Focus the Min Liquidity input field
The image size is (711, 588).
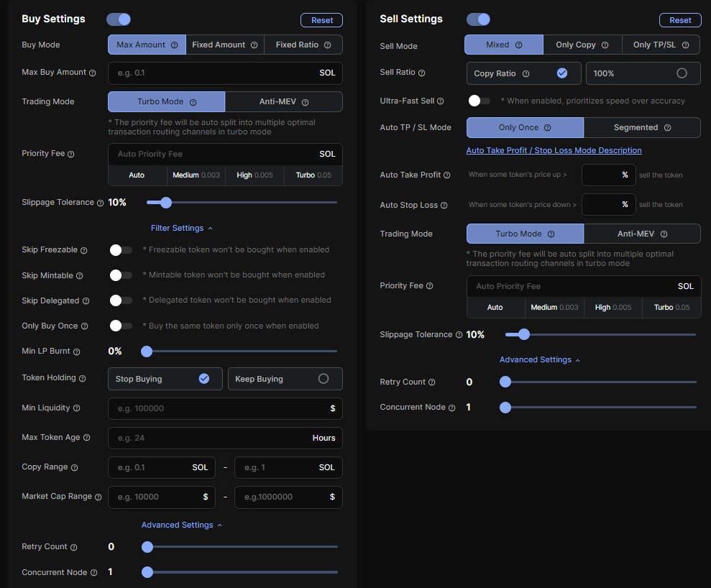pyautogui.click(x=225, y=408)
